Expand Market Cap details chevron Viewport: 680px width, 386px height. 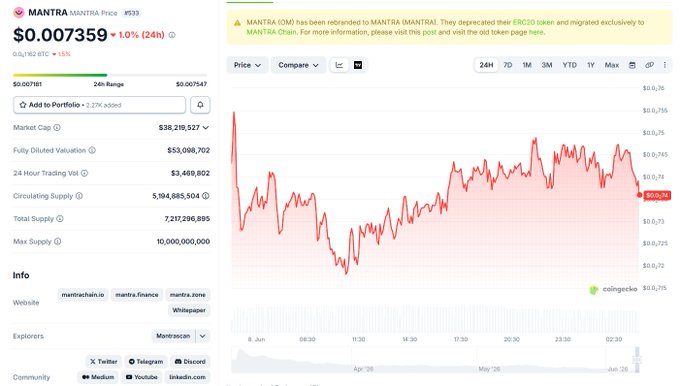(x=206, y=128)
